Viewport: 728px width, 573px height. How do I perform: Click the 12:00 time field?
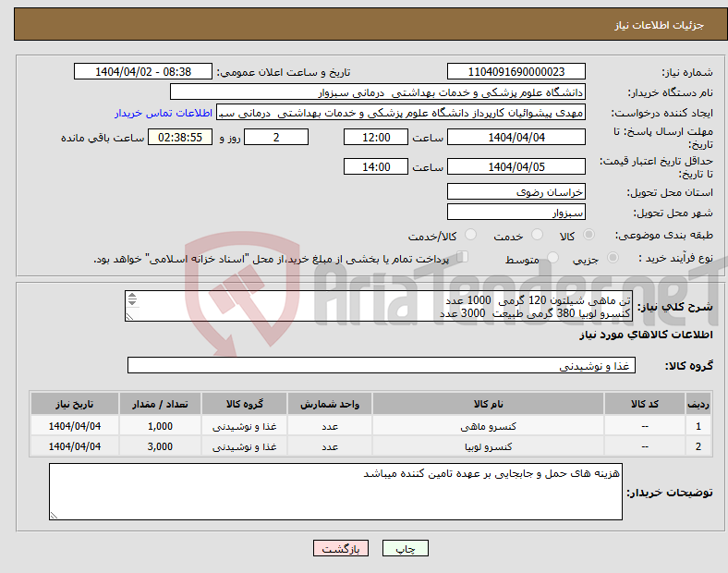point(376,138)
